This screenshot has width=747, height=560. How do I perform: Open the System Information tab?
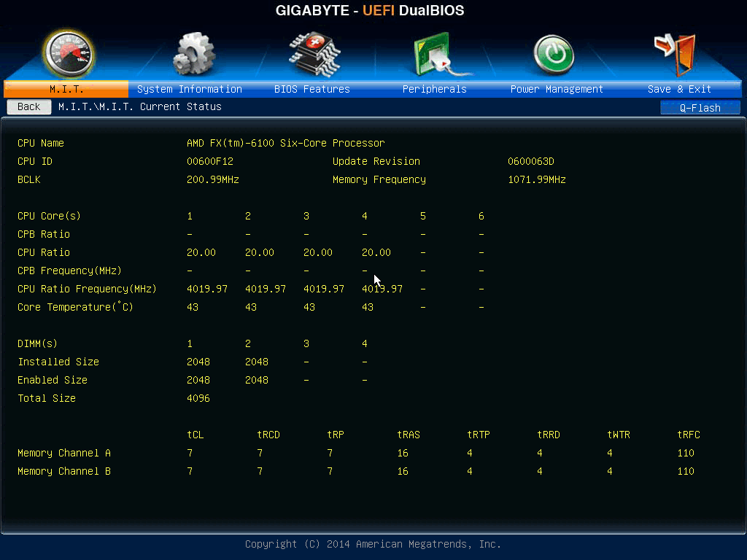[x=190, y=89]
